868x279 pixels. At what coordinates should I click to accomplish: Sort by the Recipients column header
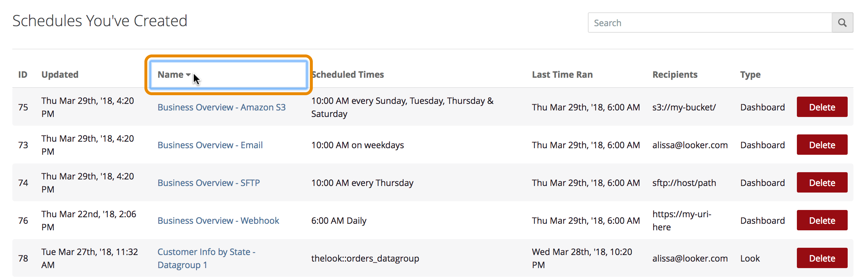tap(675, 75)
